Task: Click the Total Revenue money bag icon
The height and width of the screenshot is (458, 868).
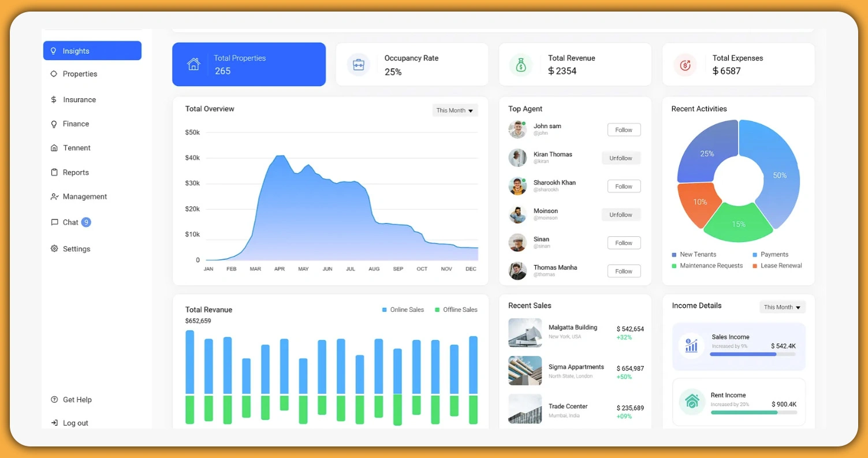Action: (x=520, y=65)
